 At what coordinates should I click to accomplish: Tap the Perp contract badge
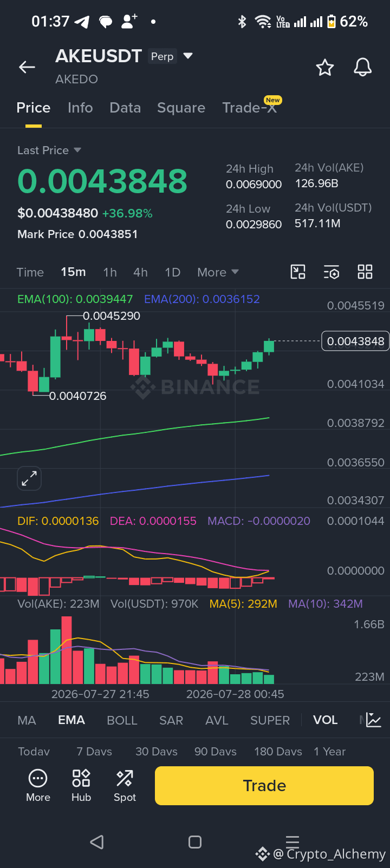(x=162, y=56)
